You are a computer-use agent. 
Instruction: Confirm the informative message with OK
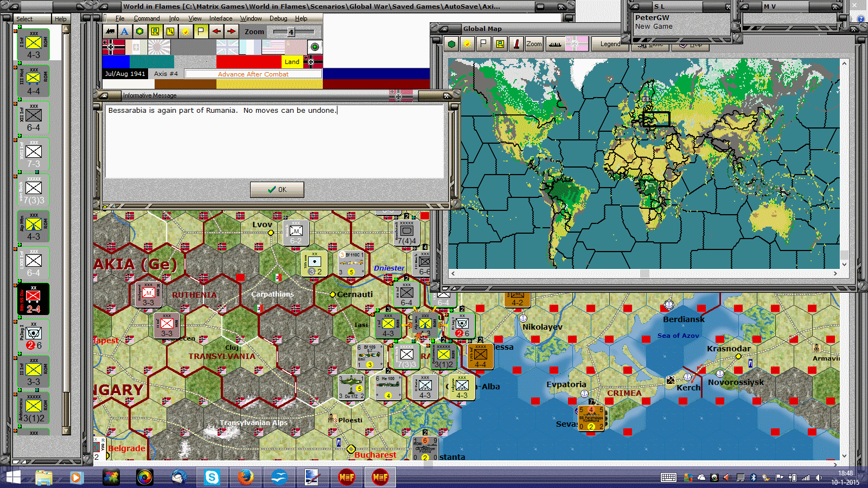tap(277, 190)
